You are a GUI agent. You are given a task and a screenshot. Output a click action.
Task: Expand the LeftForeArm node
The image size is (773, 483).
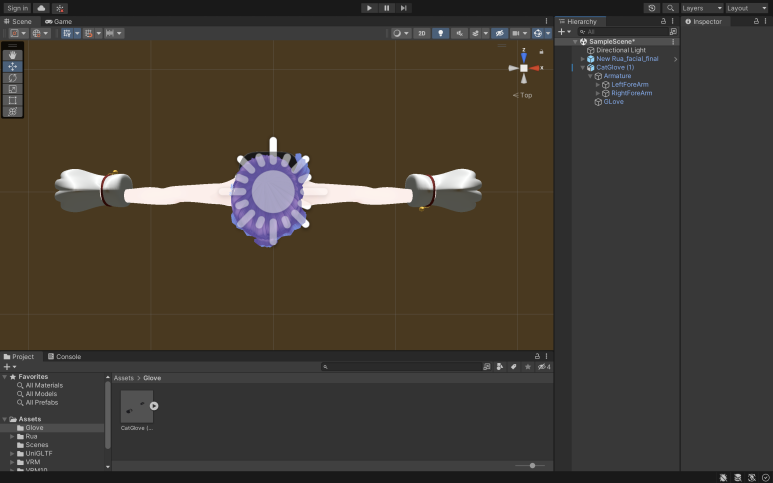click(x=598, y=85)
